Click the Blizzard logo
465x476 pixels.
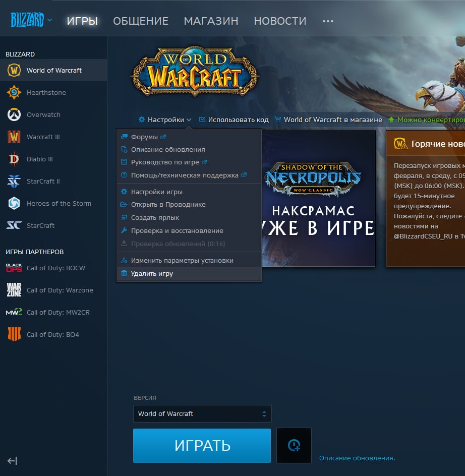[27, 20]
